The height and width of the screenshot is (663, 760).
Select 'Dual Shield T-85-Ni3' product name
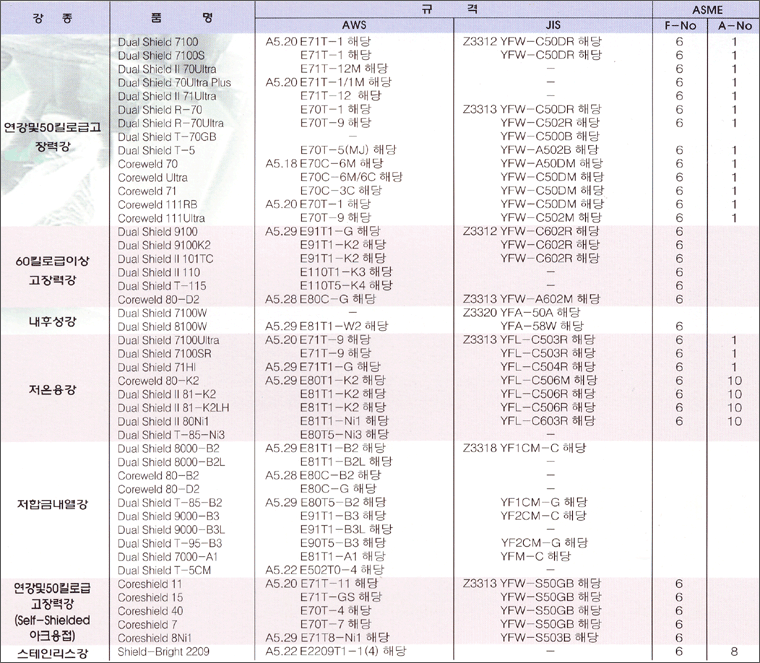171,435
